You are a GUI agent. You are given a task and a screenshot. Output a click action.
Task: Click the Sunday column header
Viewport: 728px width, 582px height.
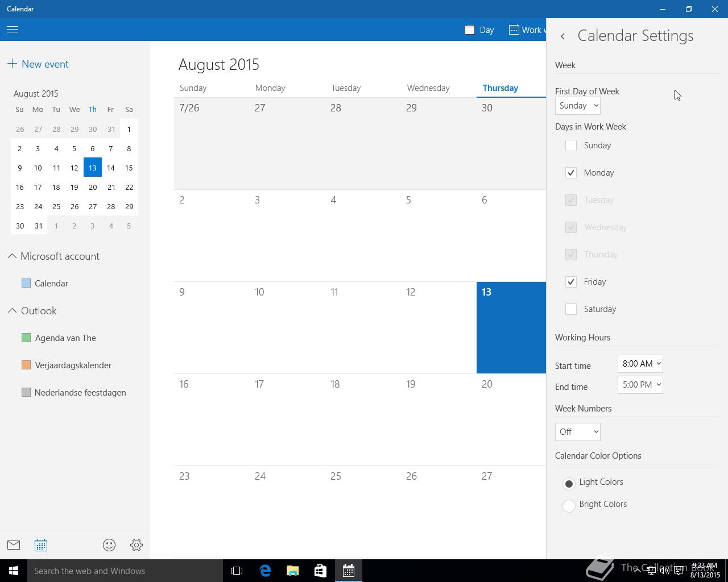pos(193,88)
